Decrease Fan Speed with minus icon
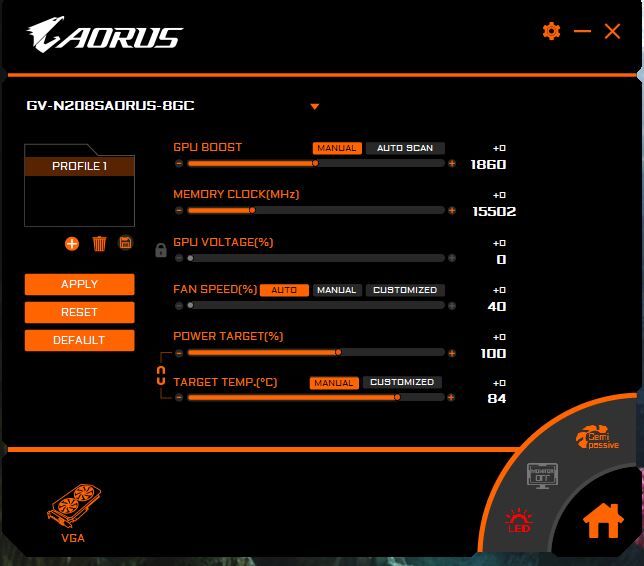Screen dimensions: 644x566 (x=179, y=306)
